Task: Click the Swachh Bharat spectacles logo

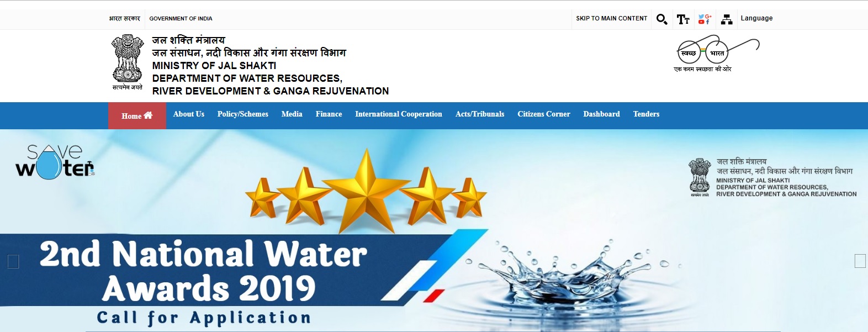Action: click(717, 54)
